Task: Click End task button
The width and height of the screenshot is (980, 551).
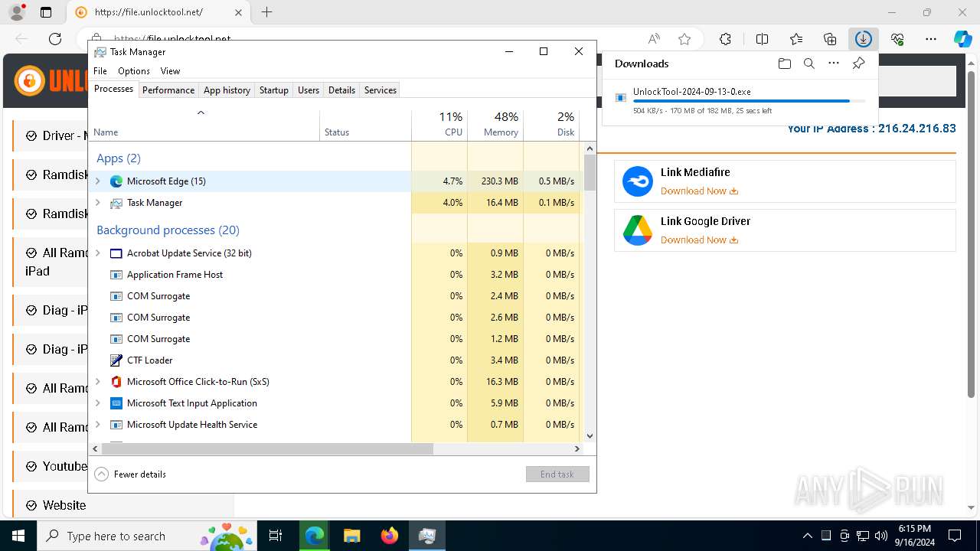Action: coord(557,474)
